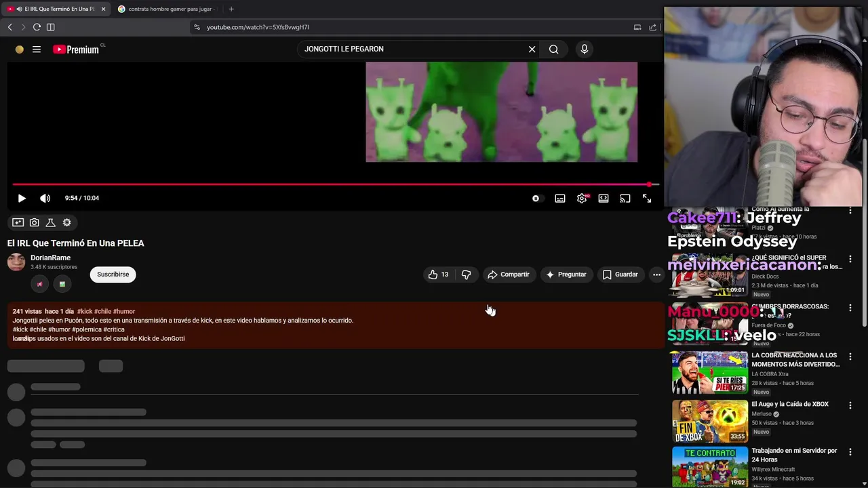
Task: Click the share icon in address bar
Action: pyautogui.click(x=652, y=27)
